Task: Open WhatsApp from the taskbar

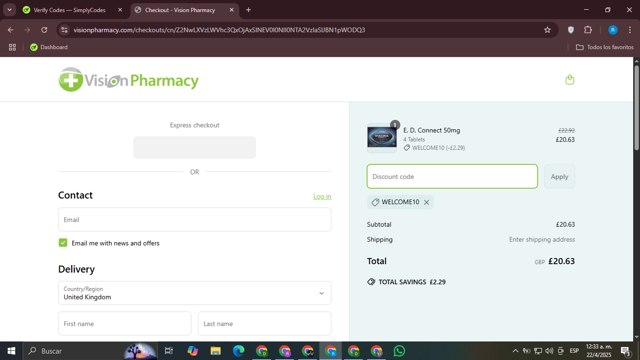Action: (399, 351)
